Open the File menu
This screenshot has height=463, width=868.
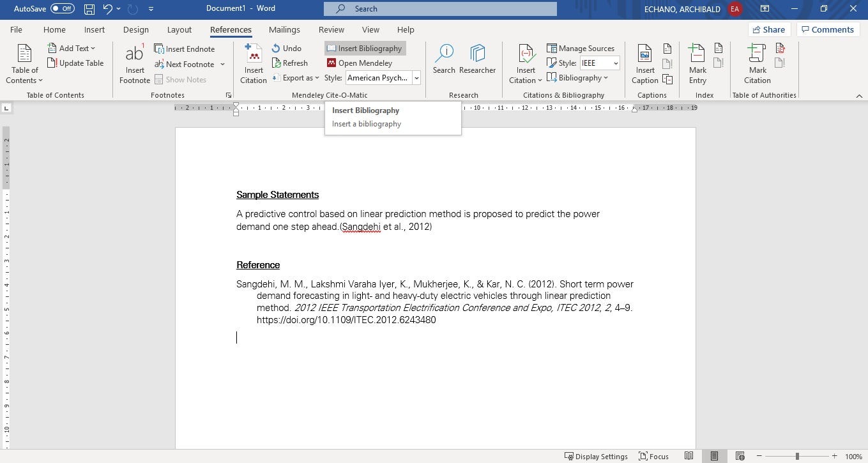point(16,29)
